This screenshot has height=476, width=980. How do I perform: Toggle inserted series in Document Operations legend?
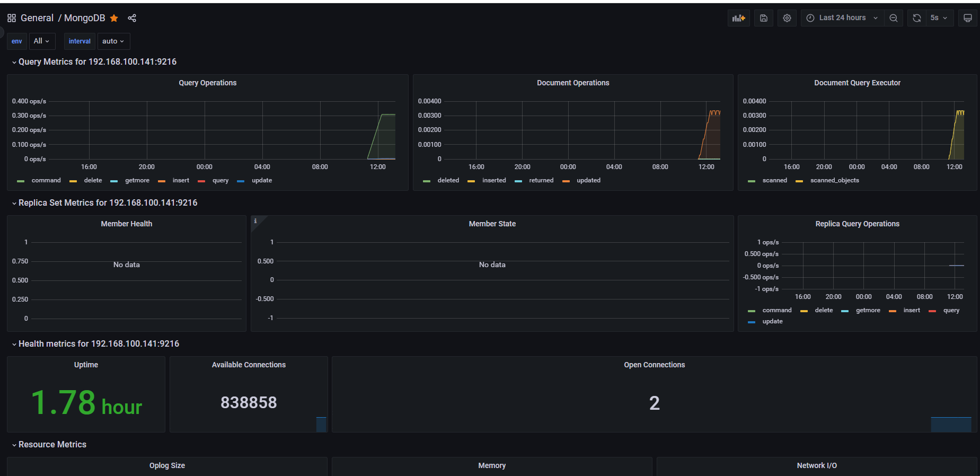click(x=494, y=180)
